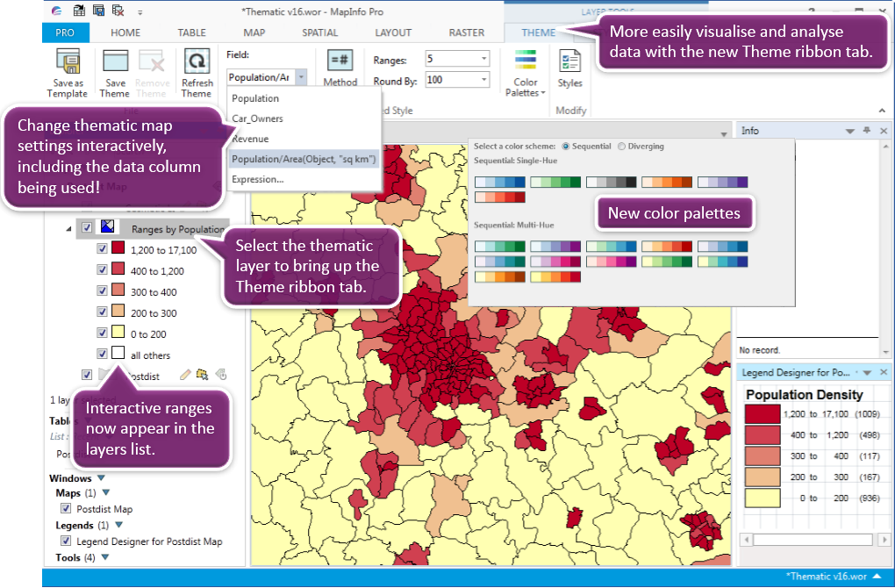Close the Info panel
This screenshot has height=588, width=895.
[884, 131]
